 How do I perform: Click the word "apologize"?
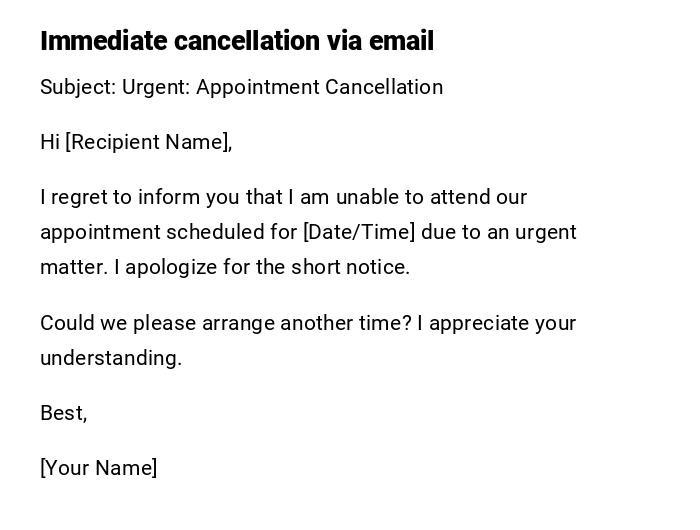pyautogui.click(x=170, y=267)
